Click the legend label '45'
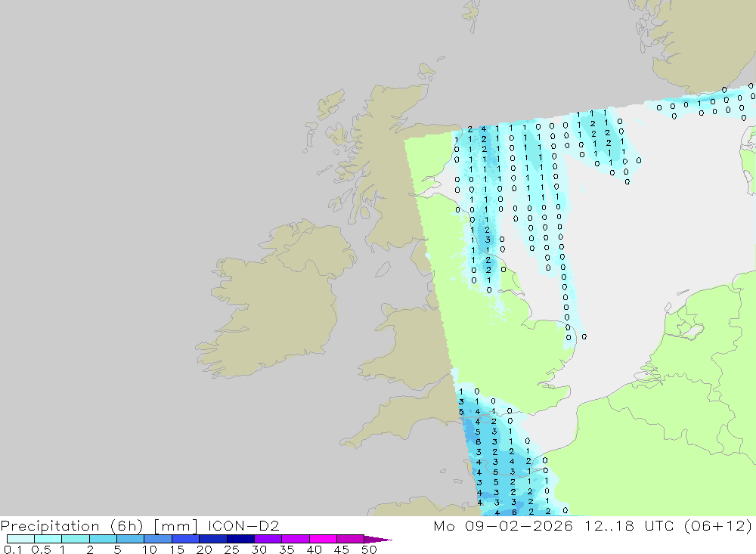This screenshot has height=554, width=756. click(342, 549)
